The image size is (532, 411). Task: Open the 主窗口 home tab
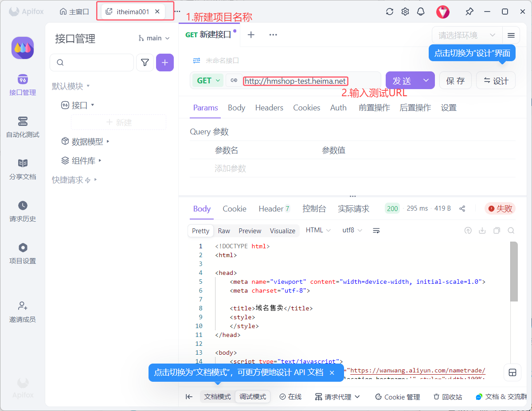point(74,12)
